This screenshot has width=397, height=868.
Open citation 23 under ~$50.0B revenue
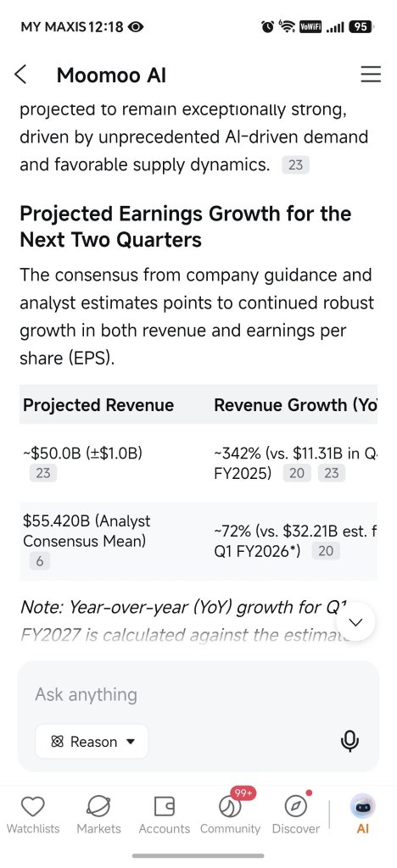(42, 473)
